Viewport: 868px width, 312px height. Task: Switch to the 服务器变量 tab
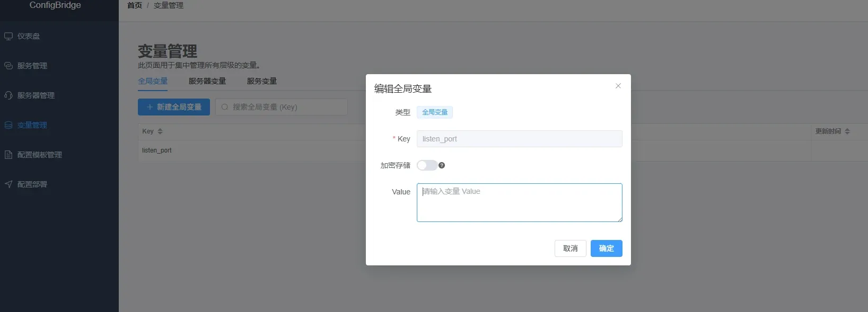(207, 81)
